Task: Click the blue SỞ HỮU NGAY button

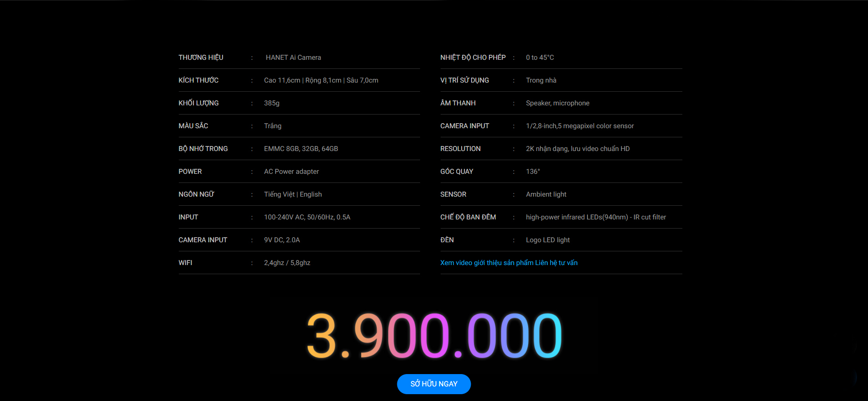Action: [434, 384]
